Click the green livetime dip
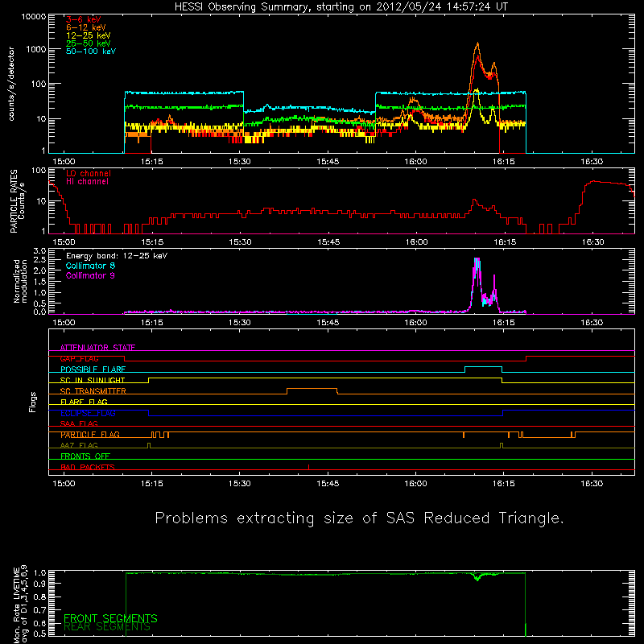Viewport: 644px width, 644px height. coord(477,577)
